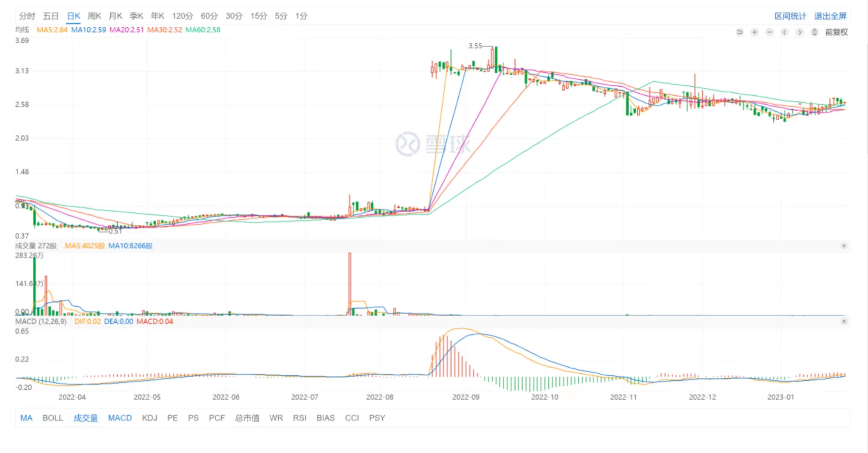Zoom in chart with plus icon
This screenshot has width=868, height=453.
[x=754, y=32]
